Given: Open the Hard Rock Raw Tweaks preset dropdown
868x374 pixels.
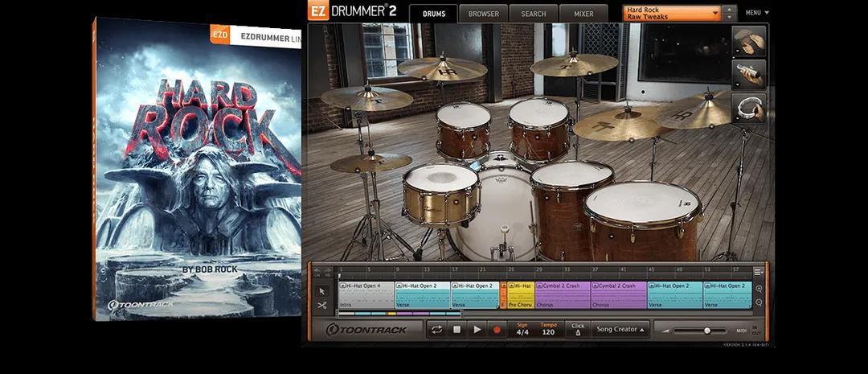Looking at the screenshot, I should [x=672, y=14].
